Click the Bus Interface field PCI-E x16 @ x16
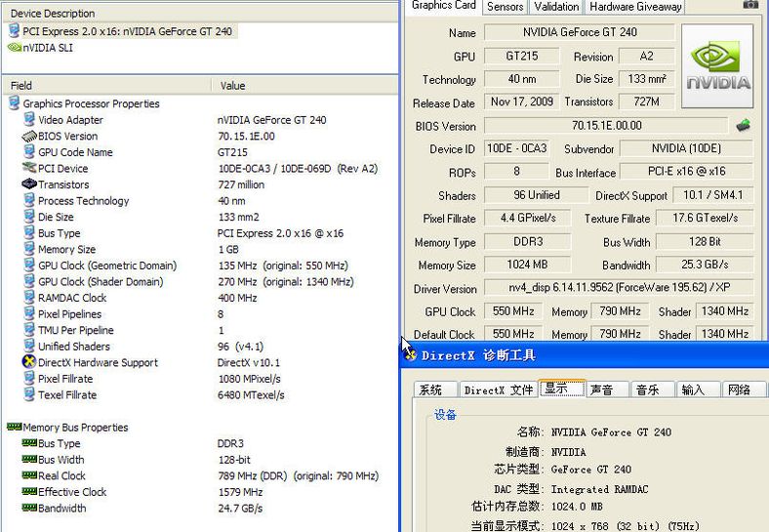769x532 pixels. point(686,172)
